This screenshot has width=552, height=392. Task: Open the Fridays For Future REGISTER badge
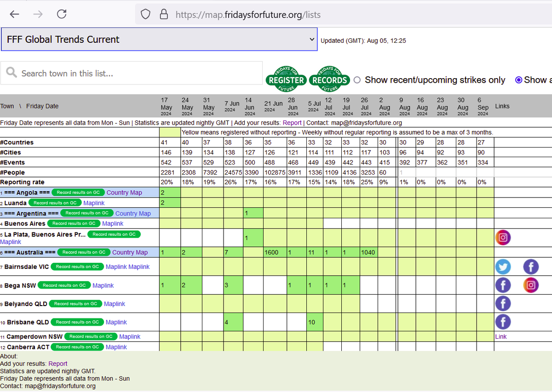[x=286, y=79]
